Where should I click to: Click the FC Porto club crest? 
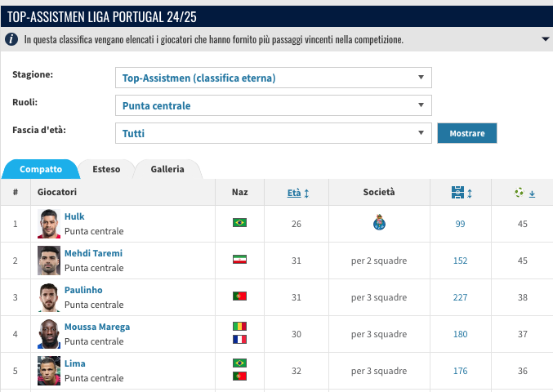click(x=379, y=222)
